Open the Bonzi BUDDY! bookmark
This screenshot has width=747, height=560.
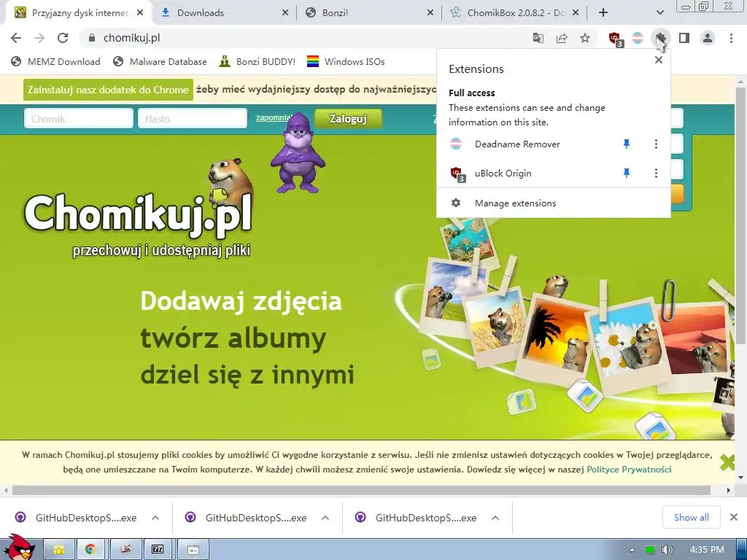[x=258, y=61]
